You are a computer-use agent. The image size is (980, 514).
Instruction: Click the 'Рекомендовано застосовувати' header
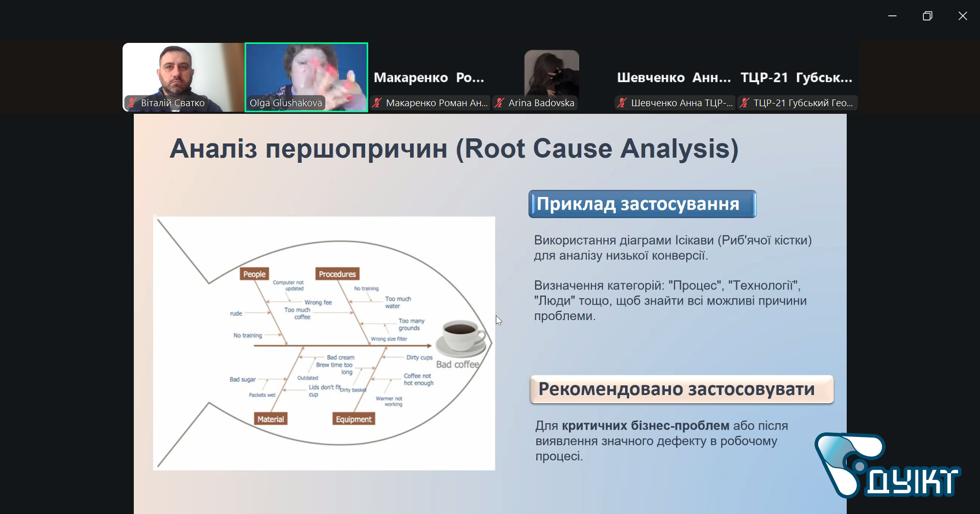[681, 389]
